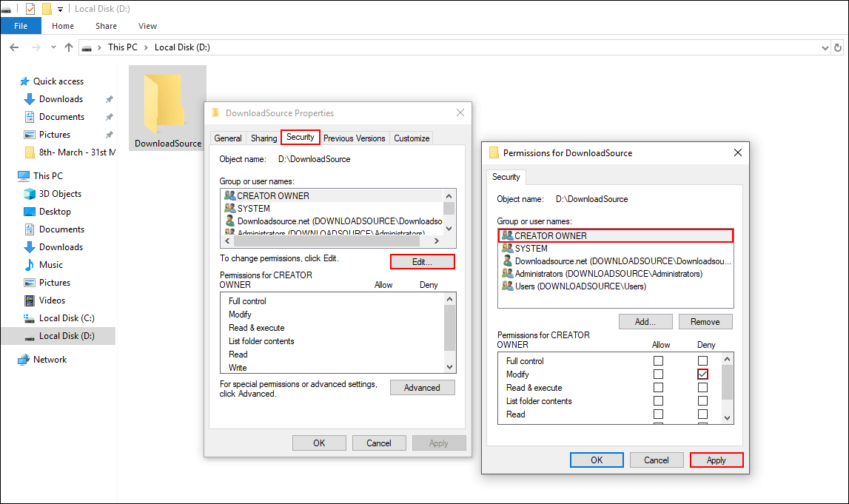Select Users (DOWNLOADSOURCE\Users) entry
849x504 pixels.
(x=616, y=286)
